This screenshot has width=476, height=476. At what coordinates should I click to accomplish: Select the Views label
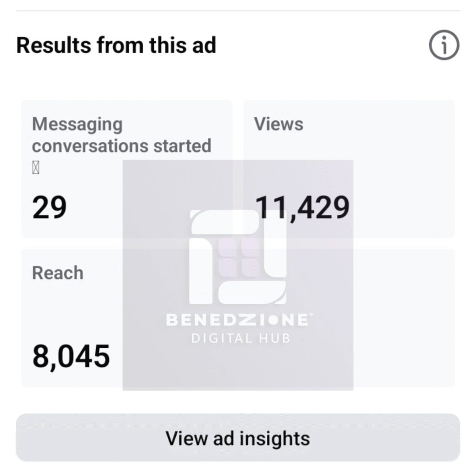pos(278,124)
